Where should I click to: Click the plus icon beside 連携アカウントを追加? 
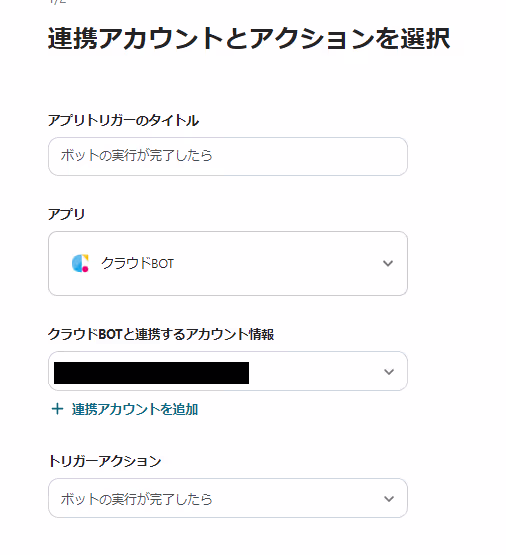57,409
